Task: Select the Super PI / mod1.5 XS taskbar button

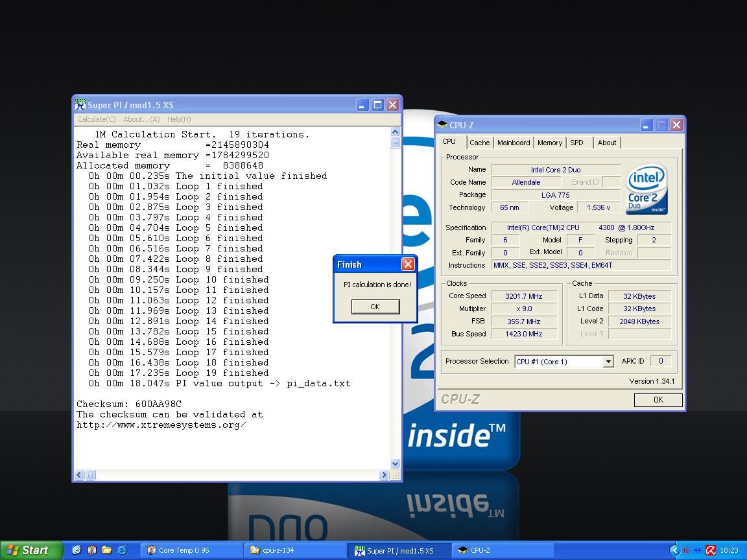Action: pyautogui.click(x=399, y=550)
